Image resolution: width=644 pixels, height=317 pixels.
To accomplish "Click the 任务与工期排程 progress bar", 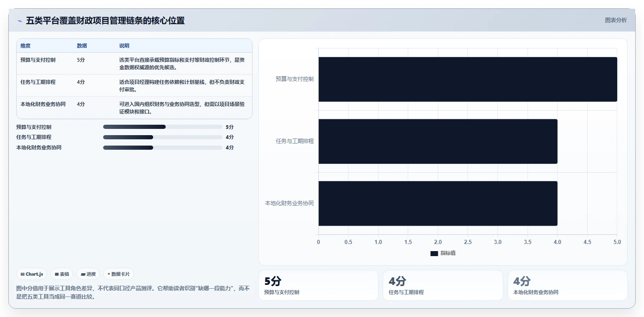I will tap(162, 137).
